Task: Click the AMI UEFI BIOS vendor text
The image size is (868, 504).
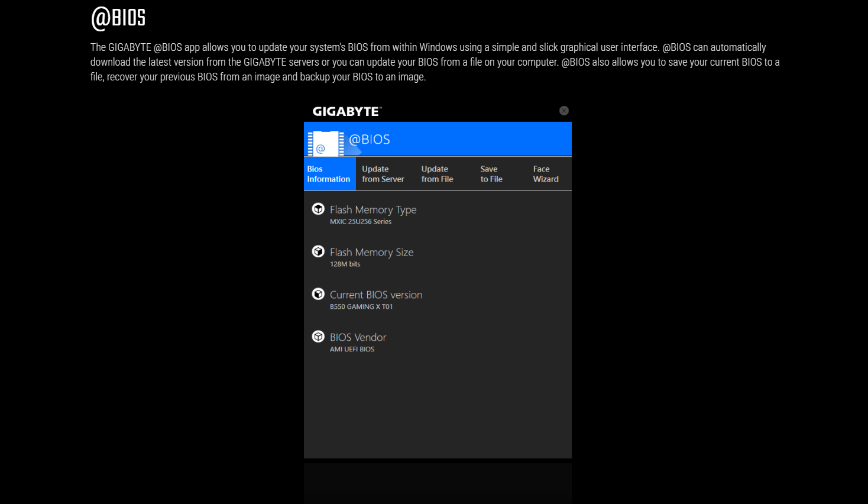Action: 352,350
